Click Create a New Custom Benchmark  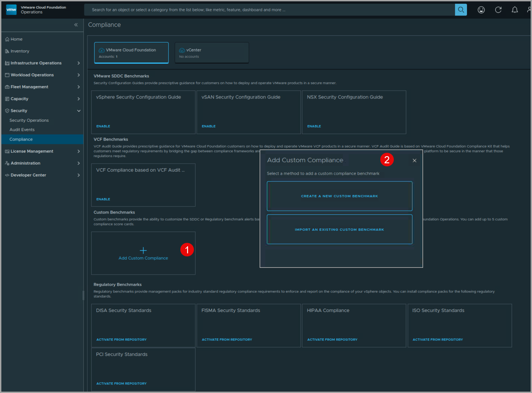click(339, 196)
